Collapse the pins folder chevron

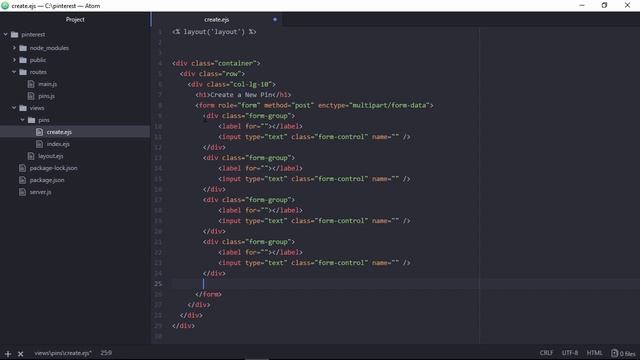tap(22, 120)
